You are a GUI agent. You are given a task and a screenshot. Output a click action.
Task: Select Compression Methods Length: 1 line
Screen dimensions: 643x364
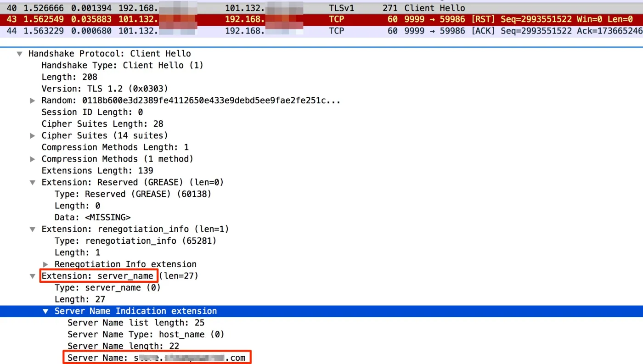(x=115, y=147)
